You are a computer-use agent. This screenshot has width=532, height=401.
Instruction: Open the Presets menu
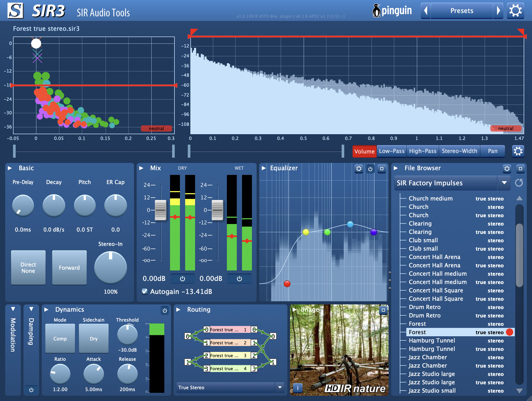click(462, 11)
